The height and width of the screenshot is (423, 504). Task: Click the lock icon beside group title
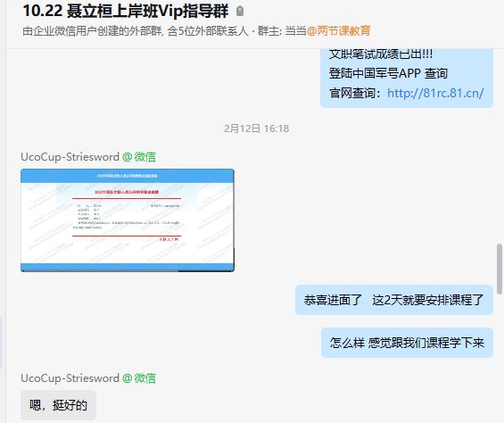tap(240, 12)
